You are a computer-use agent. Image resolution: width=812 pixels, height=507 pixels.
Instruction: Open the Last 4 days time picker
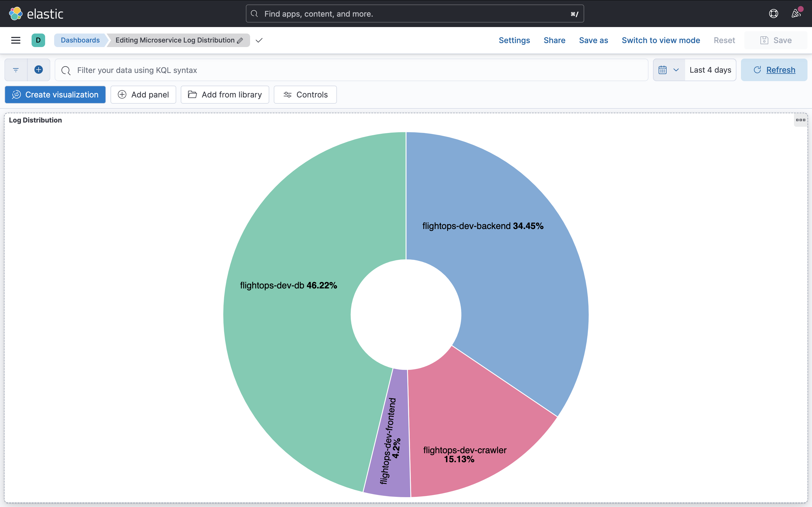(x=710, y=70)
